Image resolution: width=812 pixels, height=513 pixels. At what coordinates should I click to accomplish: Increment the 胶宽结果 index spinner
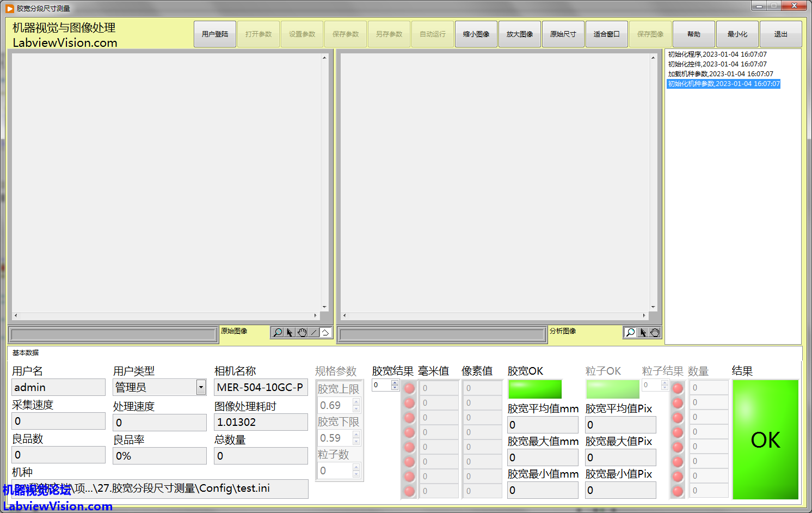tap(395, 382)
